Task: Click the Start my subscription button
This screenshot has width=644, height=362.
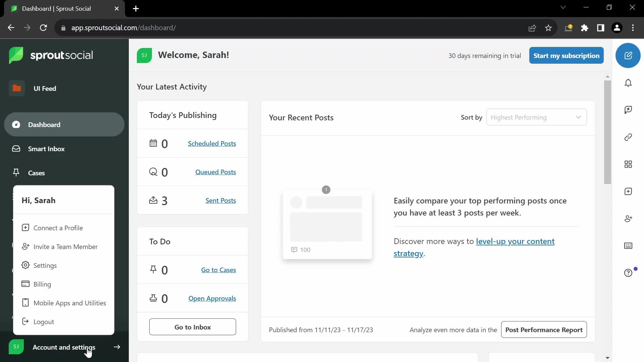Action: tap(567, 55)
